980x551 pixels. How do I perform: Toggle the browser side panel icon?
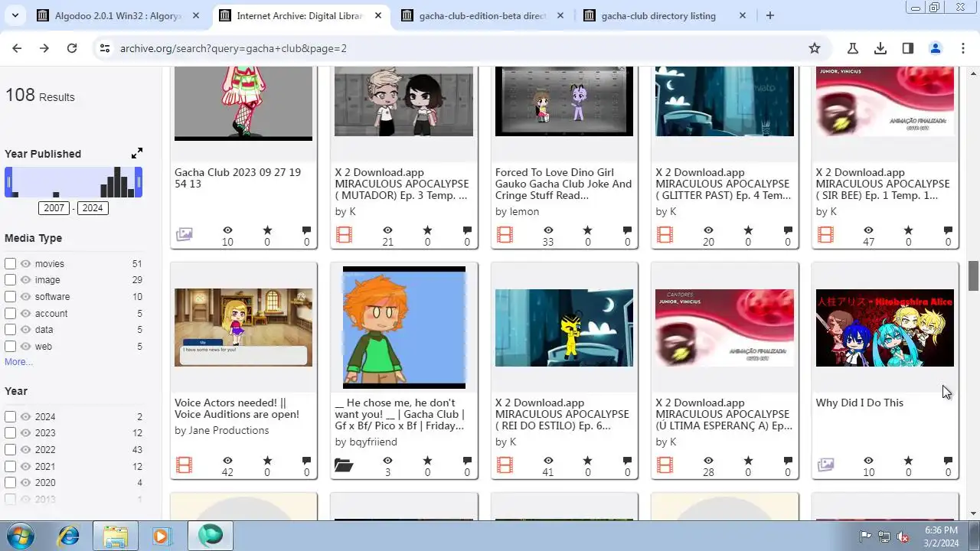[x=908, y=48]
